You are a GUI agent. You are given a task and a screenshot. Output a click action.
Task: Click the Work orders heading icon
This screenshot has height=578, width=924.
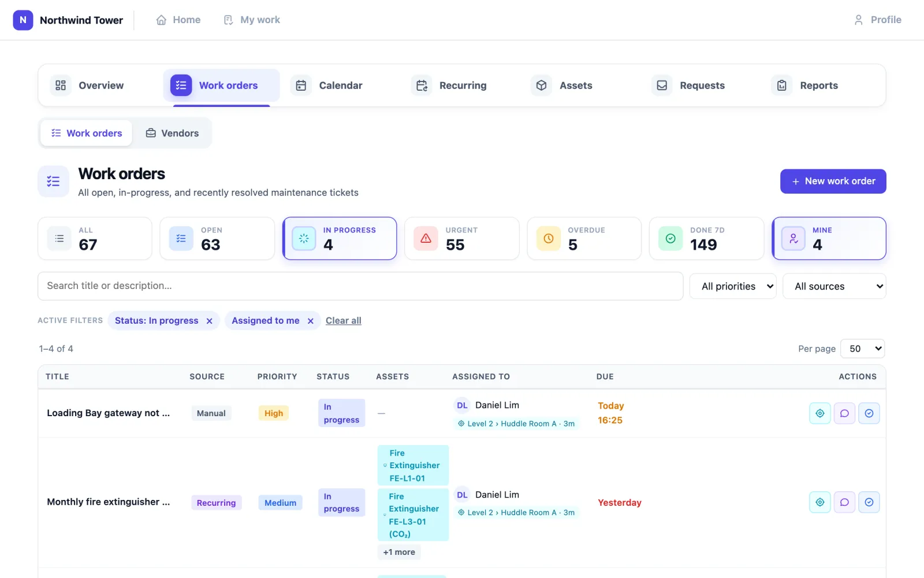pos(53,181)
